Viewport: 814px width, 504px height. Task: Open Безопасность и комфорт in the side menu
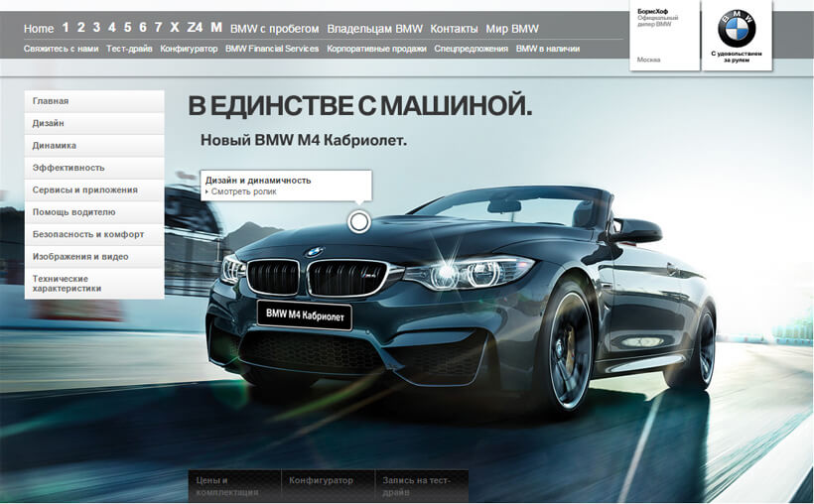[94, 235]
